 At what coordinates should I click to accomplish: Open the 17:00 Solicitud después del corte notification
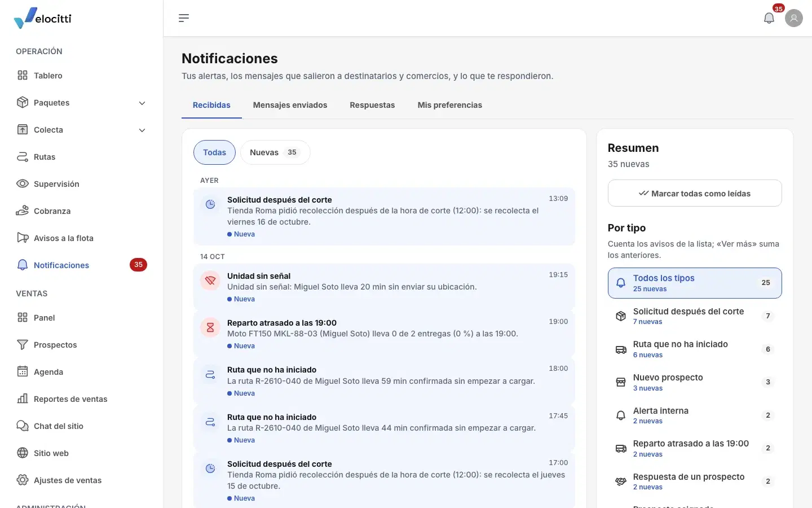click(384, 480)
